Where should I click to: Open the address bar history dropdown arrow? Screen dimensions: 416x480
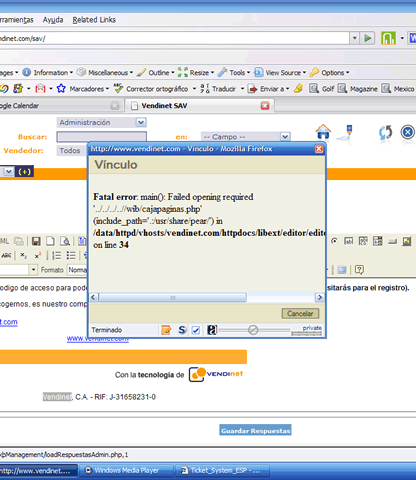[354, 38]
